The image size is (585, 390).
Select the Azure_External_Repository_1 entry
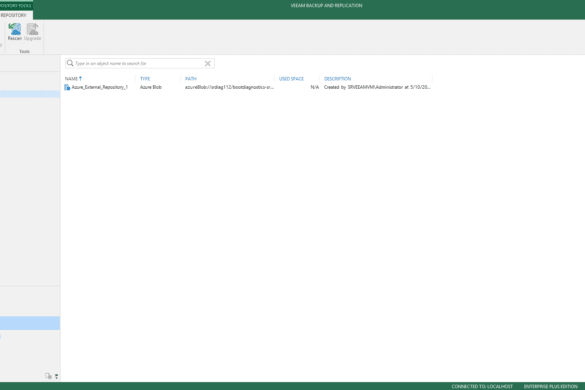tap(100, 87)
